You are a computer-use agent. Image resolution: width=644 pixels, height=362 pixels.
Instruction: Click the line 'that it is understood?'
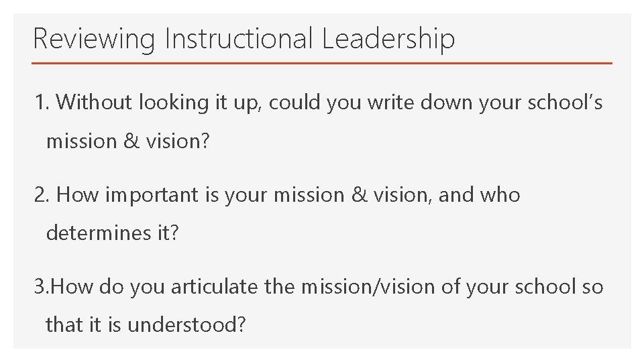coord(146,326)
